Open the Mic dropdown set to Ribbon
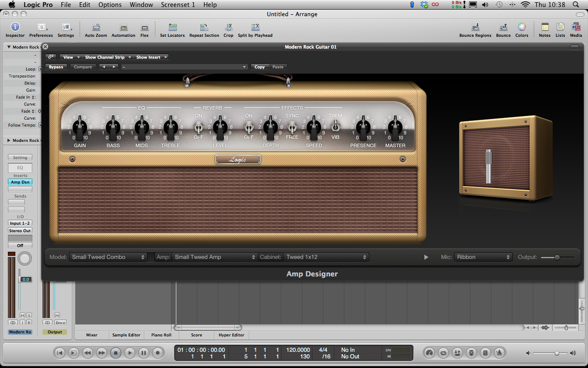The image size is (588, 368). [483, 257]
